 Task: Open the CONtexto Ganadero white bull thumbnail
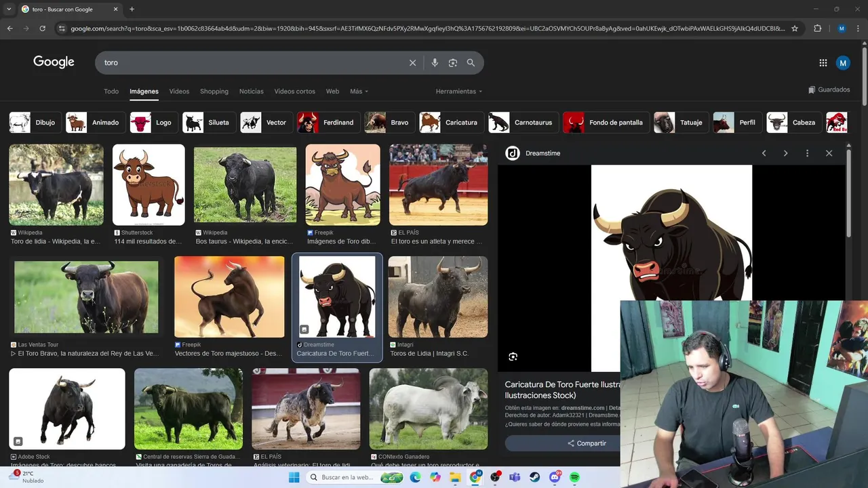point(429,409)
